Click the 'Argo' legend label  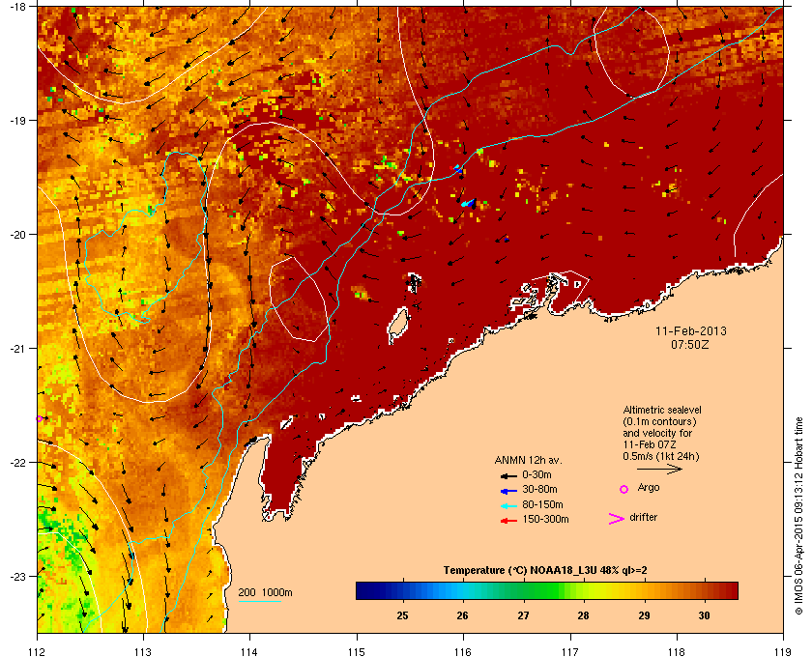click(x=649, y=487)
